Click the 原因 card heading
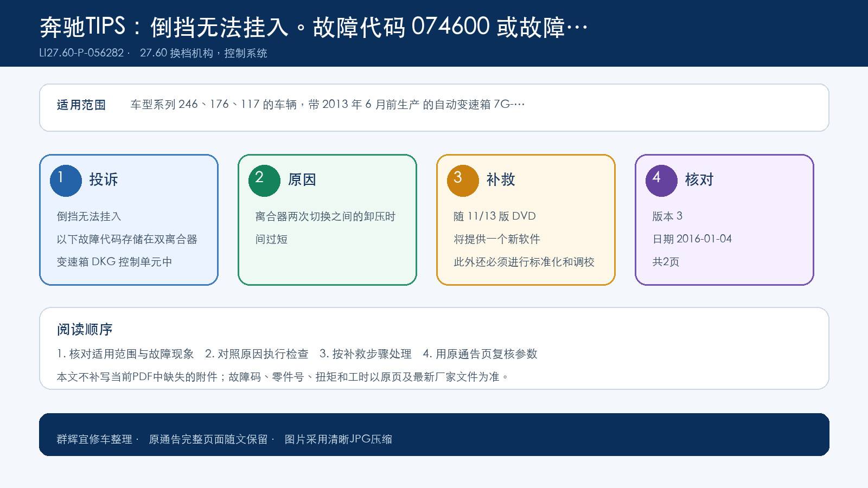Viewport: 868px width, 488px height. pyautogui.click(x=302, y=179)
